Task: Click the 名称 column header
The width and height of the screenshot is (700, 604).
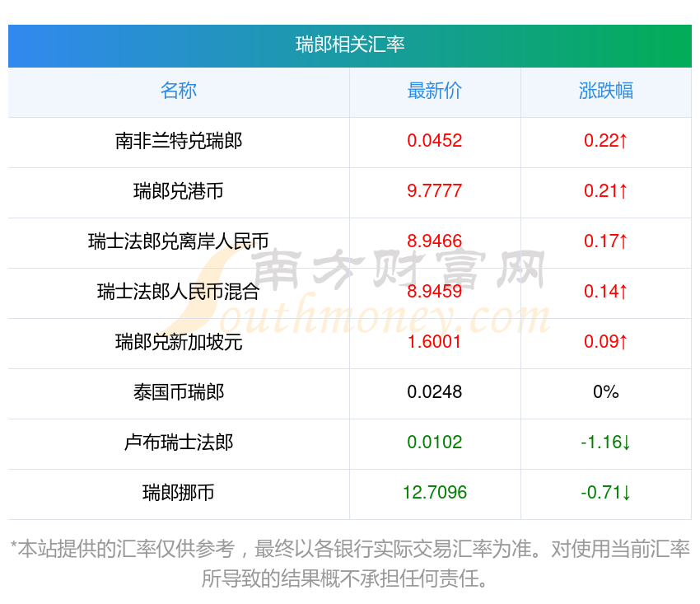Action: pyautogui.click(x=179, y=91)
